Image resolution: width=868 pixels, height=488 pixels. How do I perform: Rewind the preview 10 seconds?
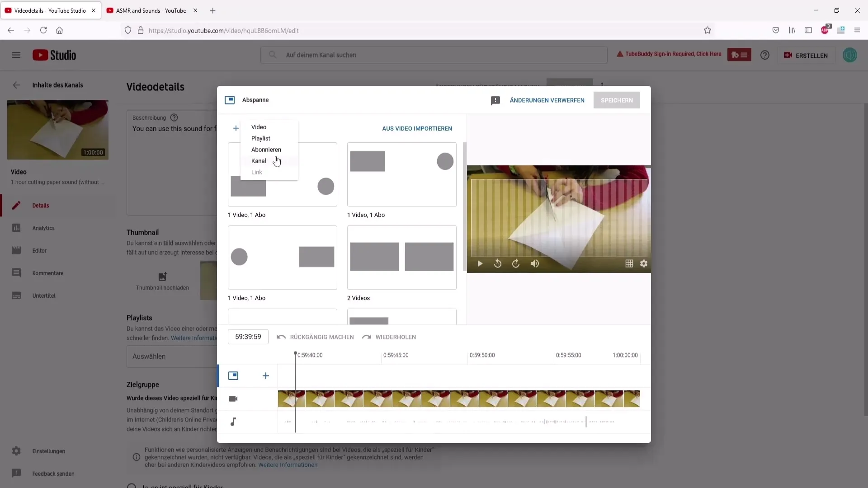[x=498, y=264]
